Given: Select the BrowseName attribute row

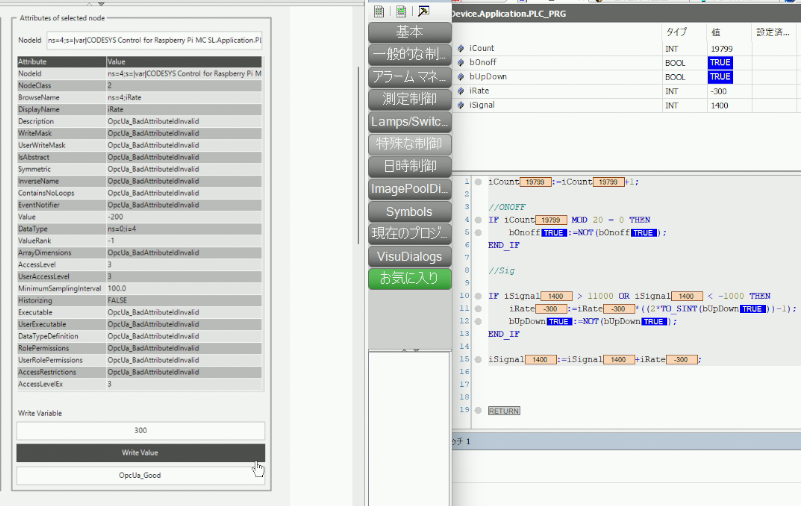Looking at the screenshot, I should [x=139, y=98].
